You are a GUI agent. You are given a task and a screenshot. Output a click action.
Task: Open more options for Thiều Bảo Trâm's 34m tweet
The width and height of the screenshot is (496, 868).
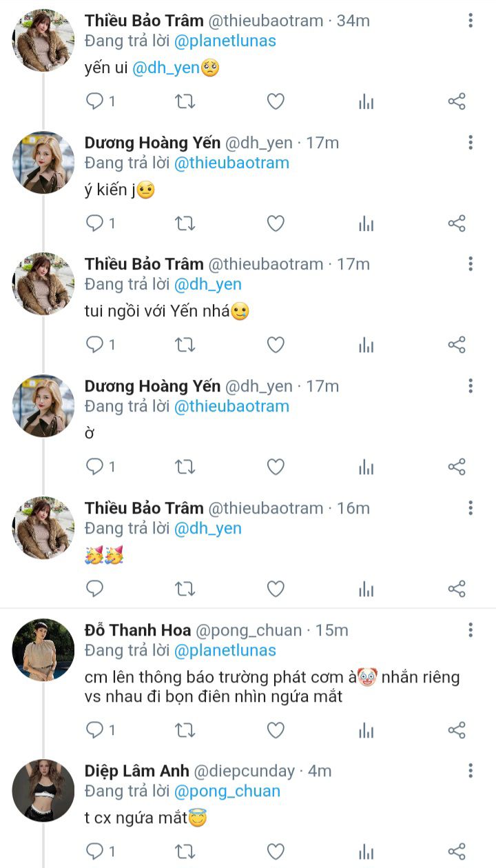click(471, 21)
